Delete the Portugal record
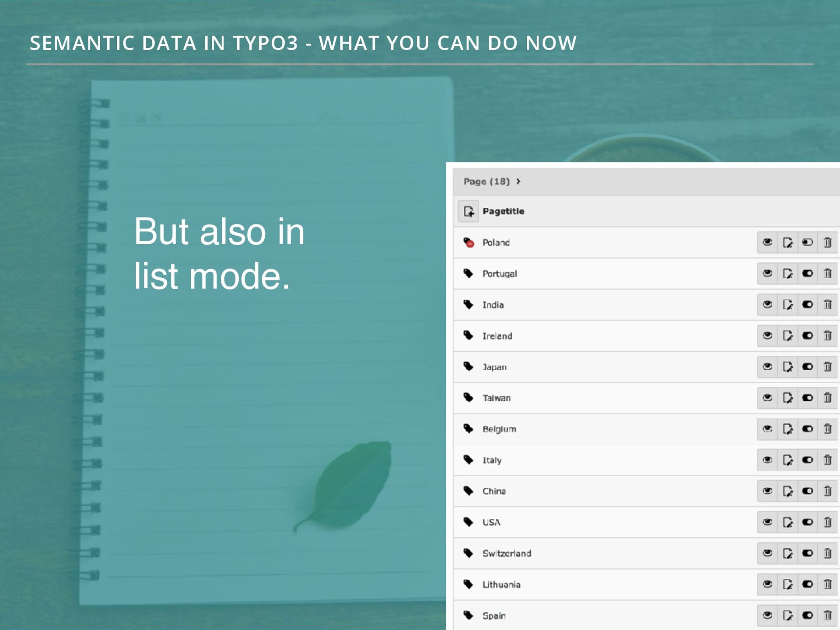 pyautogui.click(x=828, y=273)
